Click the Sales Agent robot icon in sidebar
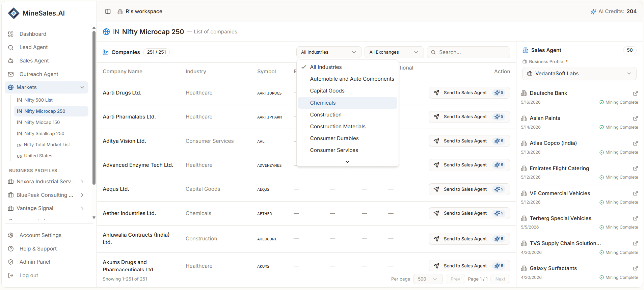This screenshot has height=290, width=644. [x=11, y=61]
